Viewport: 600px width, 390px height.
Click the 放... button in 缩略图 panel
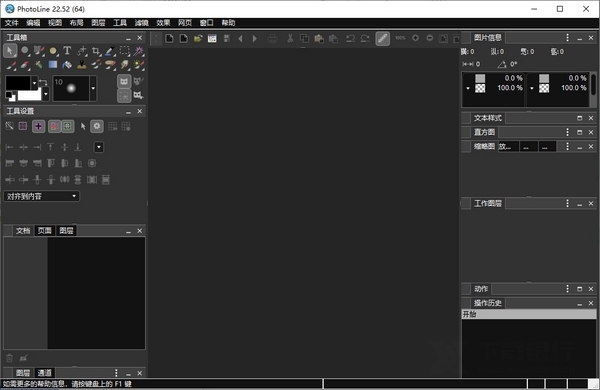tap(508, 147)
